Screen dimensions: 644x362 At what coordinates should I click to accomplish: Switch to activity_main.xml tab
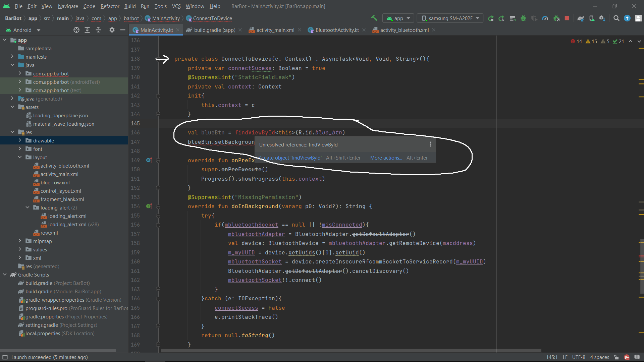point(275,30)
